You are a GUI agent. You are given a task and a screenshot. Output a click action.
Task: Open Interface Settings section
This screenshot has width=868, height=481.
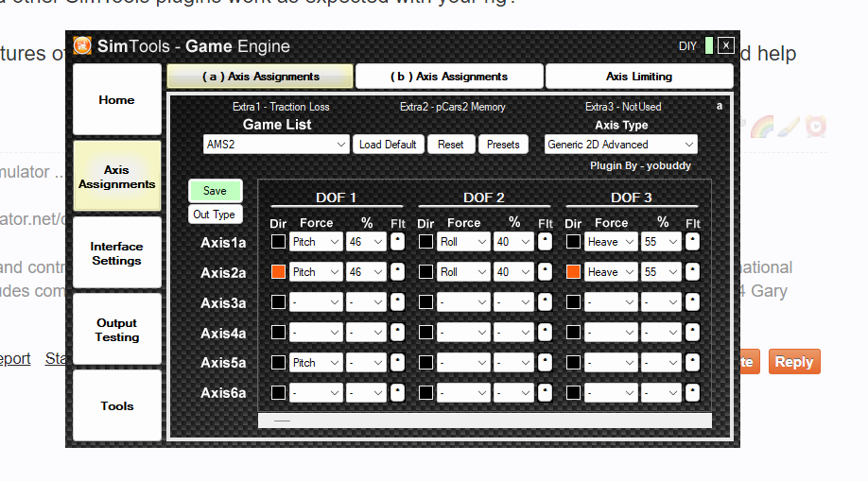tap(117, 253)
